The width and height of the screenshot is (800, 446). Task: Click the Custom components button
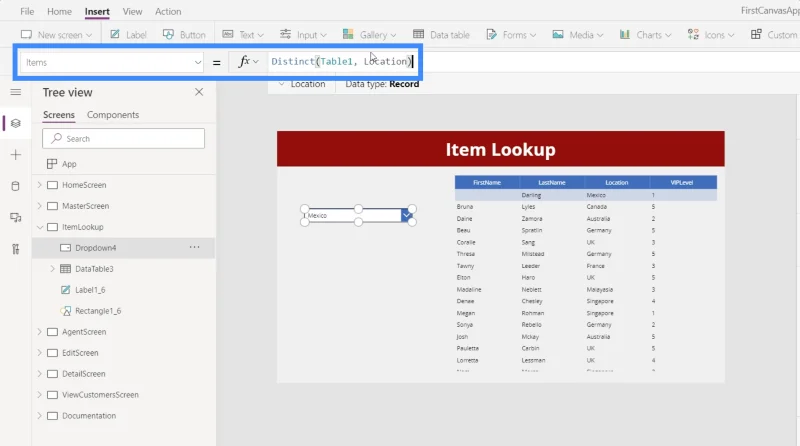point(774,35)
